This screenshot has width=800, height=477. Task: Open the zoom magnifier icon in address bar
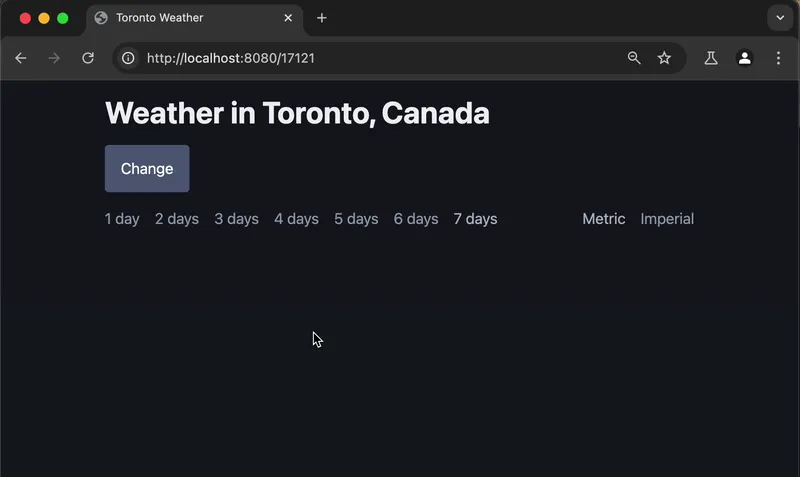click(x=634, y=58)
